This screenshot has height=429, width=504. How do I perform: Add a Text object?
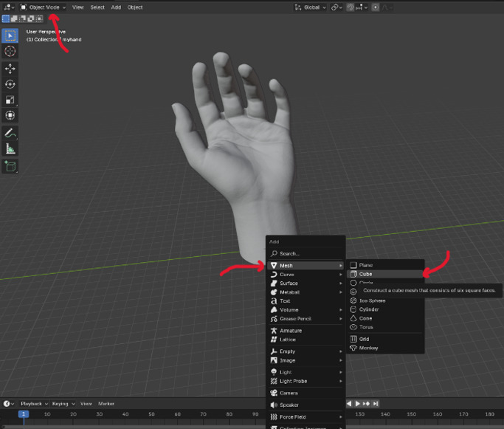[x=305, y=301]
